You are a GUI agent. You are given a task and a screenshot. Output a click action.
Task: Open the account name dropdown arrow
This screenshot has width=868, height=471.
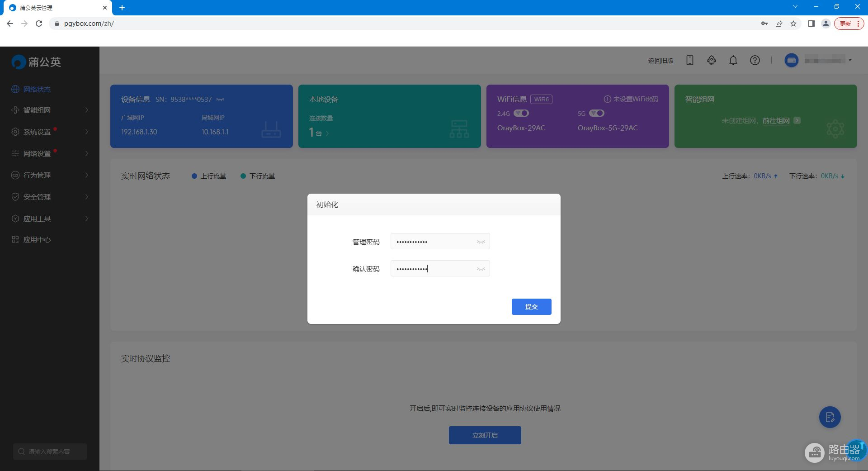pyautogui.click(x=850, y=60)
